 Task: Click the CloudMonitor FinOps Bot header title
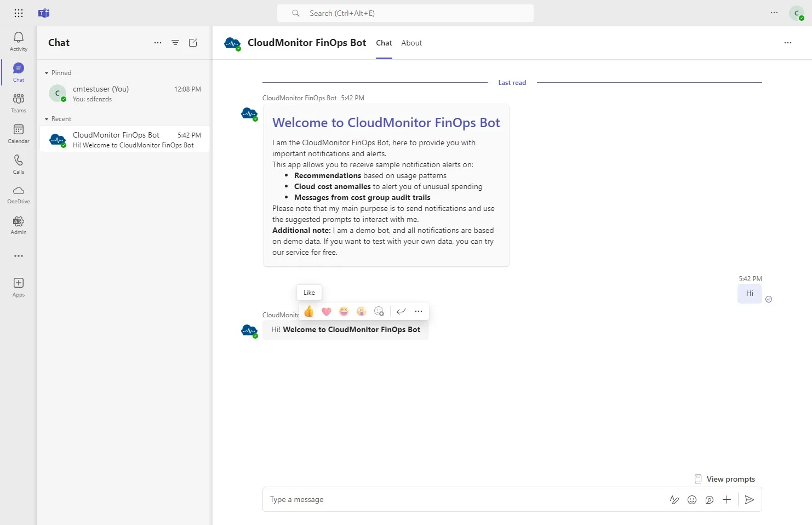pos(307,43)
